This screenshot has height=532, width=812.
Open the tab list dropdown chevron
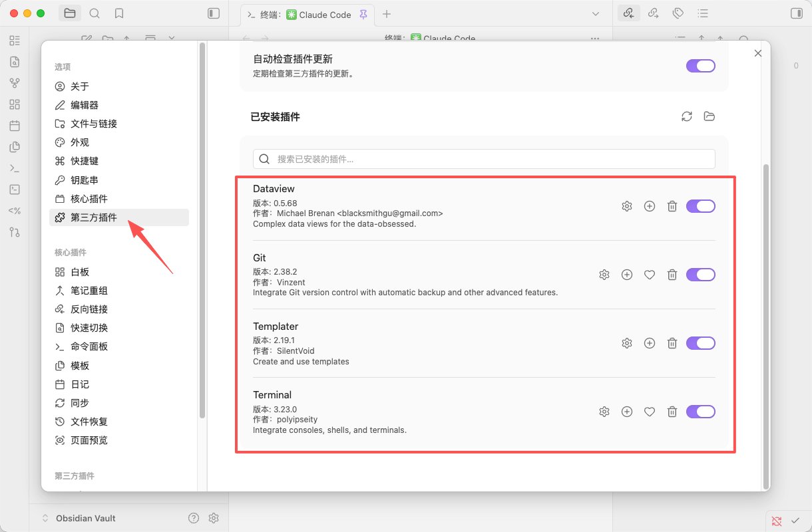(x=596, y=14)
